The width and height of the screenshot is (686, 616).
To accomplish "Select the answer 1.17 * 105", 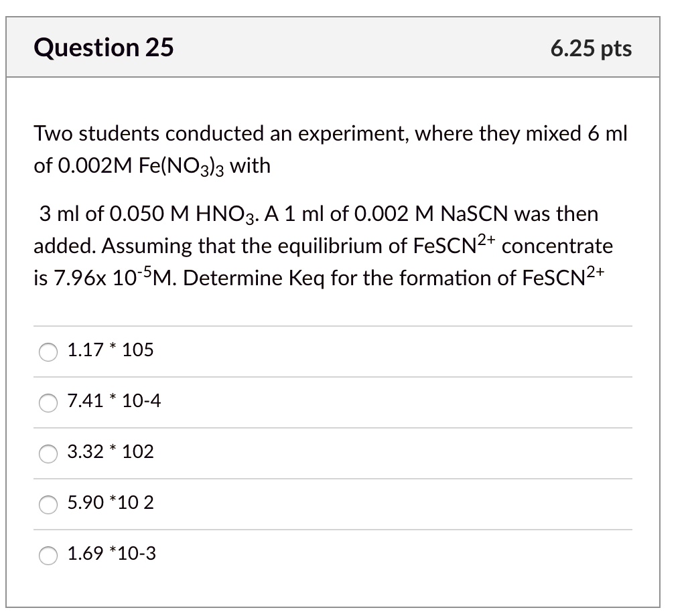I will [x=48, y=352].
